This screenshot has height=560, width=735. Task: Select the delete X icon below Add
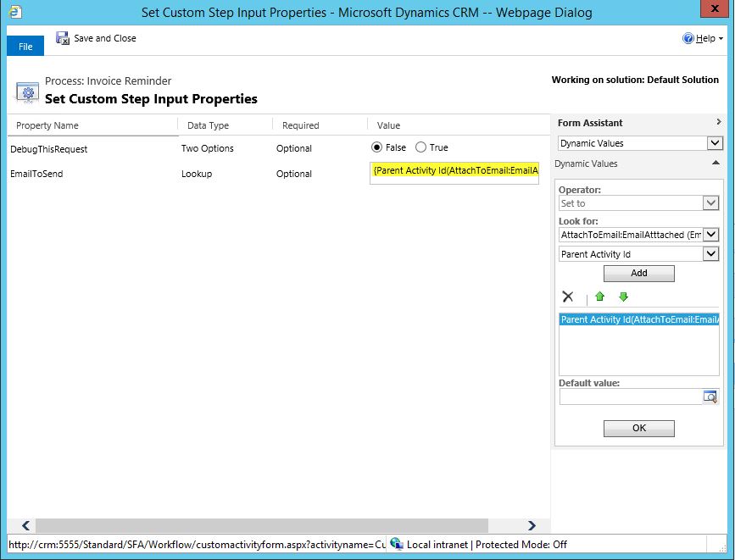pyautogui.click(x=568, y=297)
